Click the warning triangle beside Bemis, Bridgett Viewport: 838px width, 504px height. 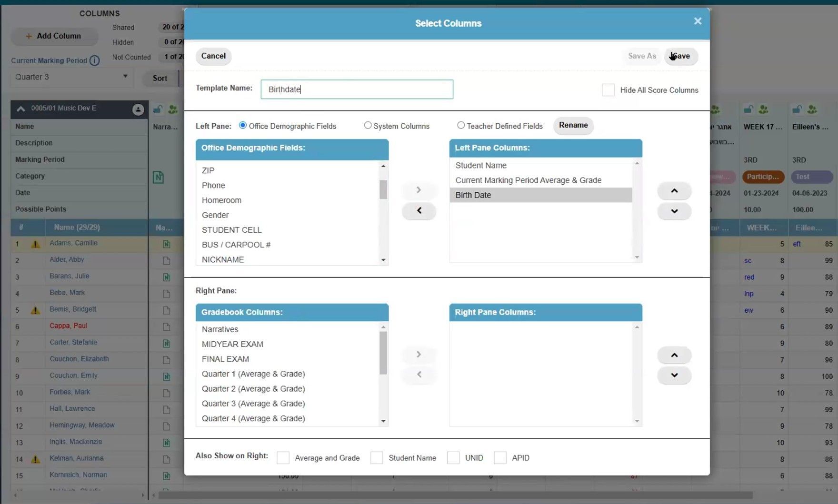34,310
